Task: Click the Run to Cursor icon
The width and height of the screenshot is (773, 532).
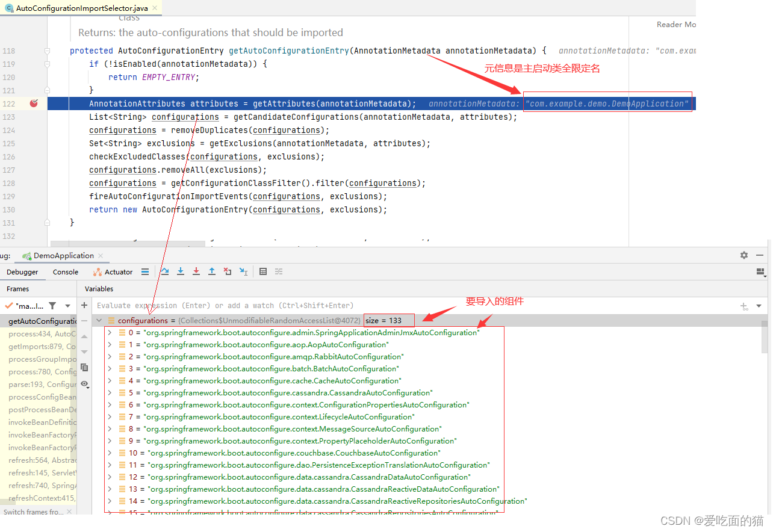Action: 243,271
